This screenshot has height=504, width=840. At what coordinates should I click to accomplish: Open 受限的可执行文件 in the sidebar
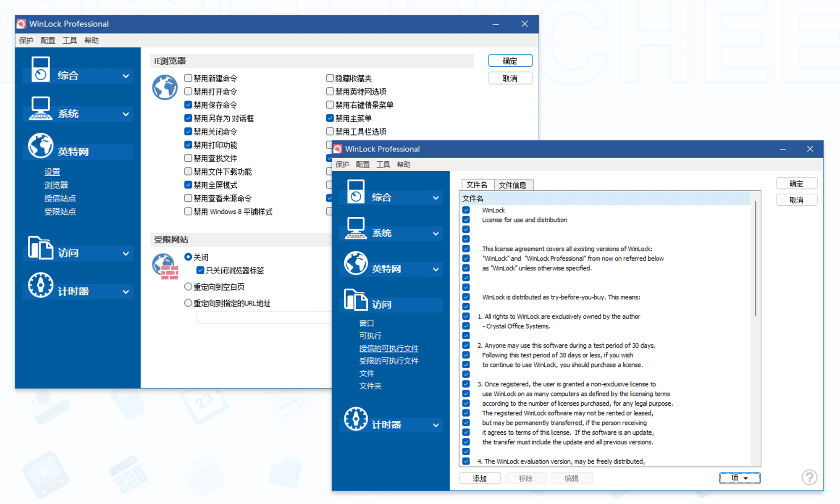(388, 361)
